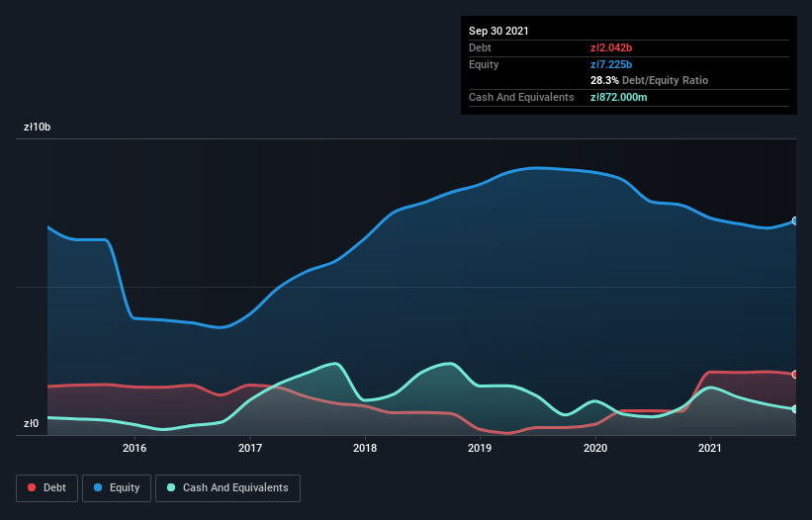
Task: Click the zł872.000m cash value
Action: tap(619, 97)
